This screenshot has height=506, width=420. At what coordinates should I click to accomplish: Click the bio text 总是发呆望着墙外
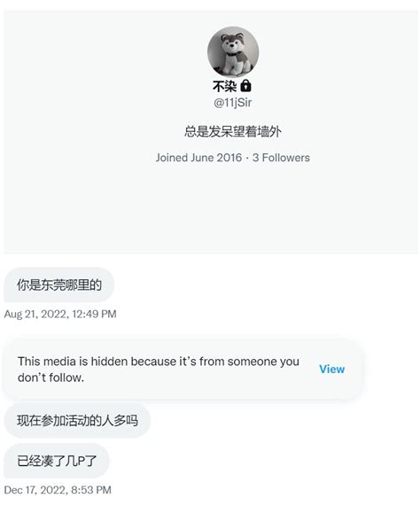coord(232,131)
